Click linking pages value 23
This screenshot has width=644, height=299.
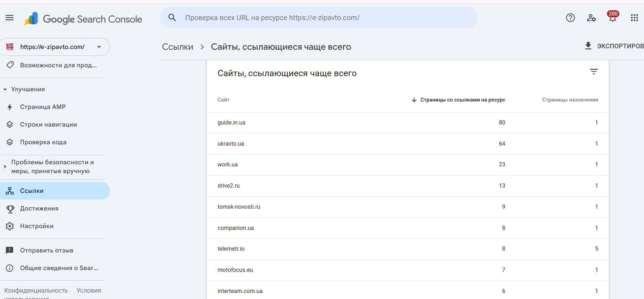[502, 165]
